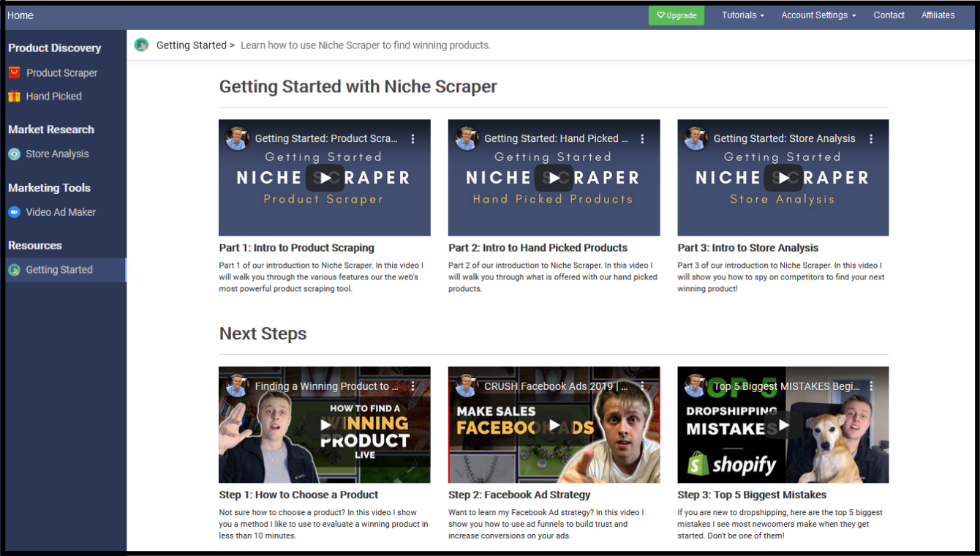Open Store Analysis from the sidebar
Image resolution: width=980 pixels, height=556 pixels.
[x=57, y=154]
